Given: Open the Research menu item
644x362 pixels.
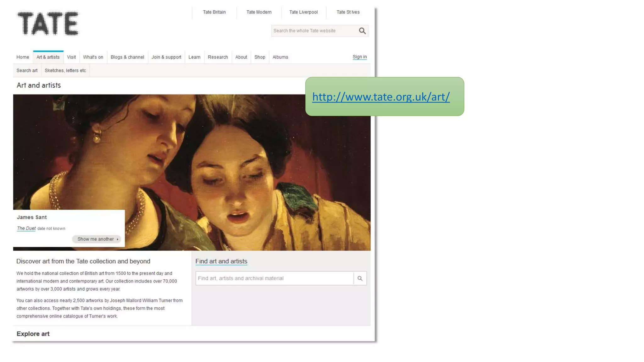Looking at the screenshot, I should pos(218,57).
